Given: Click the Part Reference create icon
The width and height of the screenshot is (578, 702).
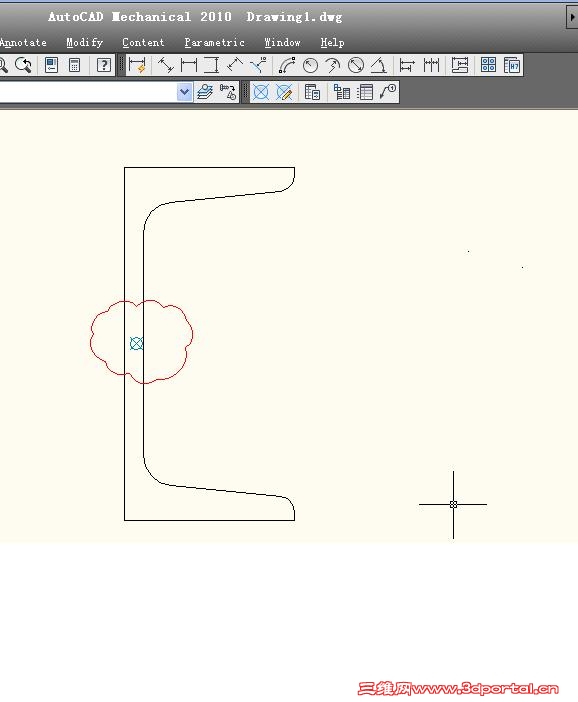Looking at the screenshot, I should [261, 93].
